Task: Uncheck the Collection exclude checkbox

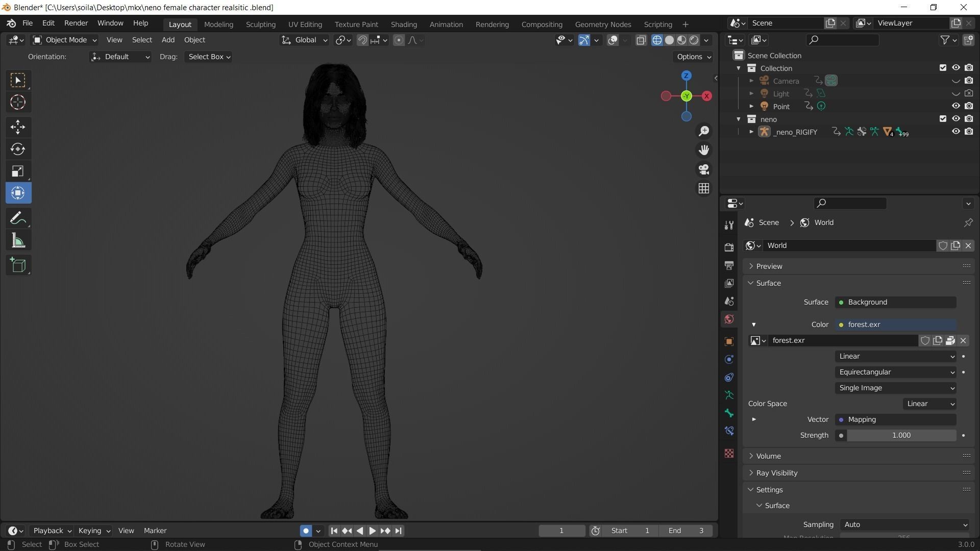Action: (x=943, y=68)
